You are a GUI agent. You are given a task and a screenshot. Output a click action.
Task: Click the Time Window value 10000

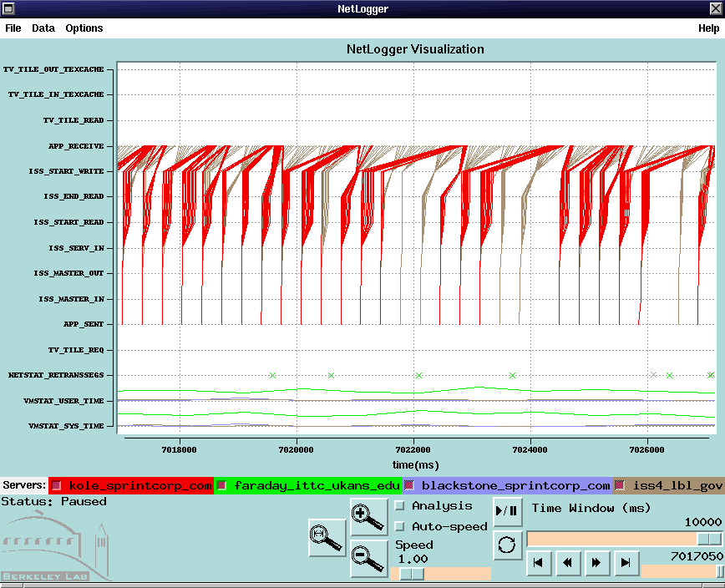click(702, 522)
